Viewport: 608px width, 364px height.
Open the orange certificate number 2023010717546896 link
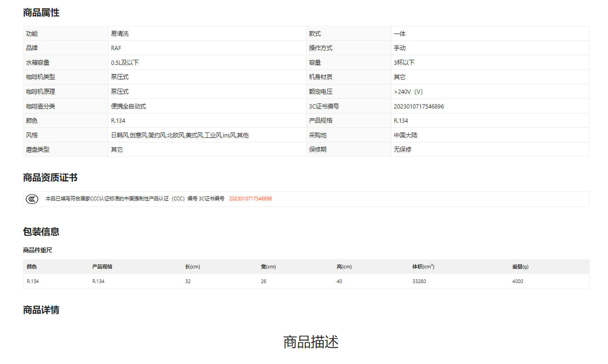coord(250,199)
